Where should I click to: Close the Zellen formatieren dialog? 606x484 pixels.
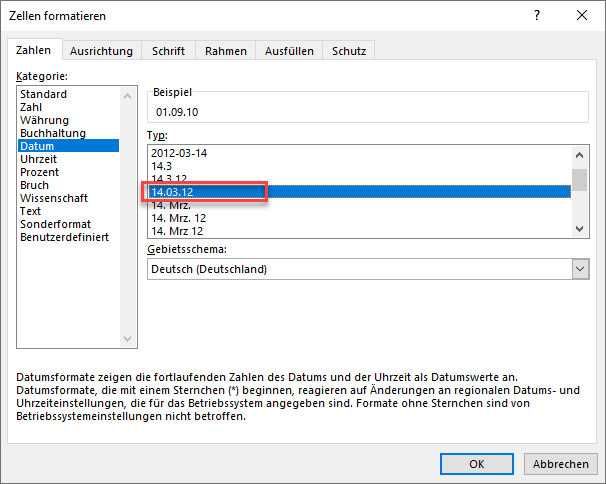click(x=582, y=15)
